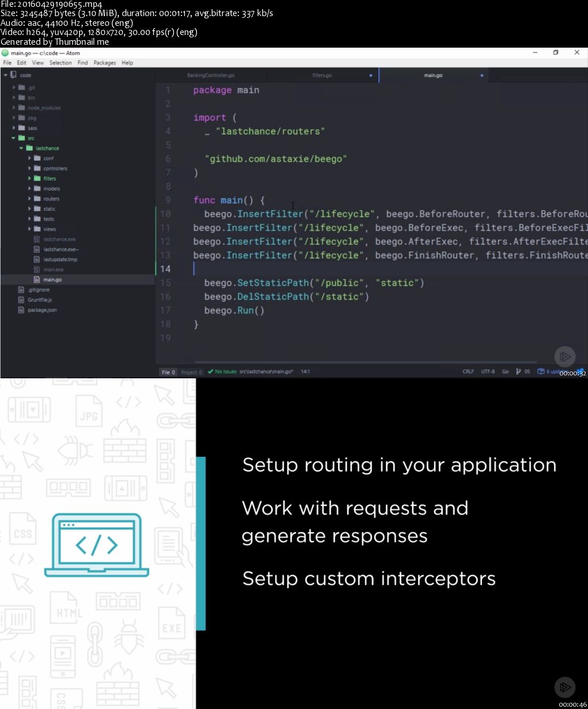The image size is (588, 709).
Task: Click the lastupdate.tmp file icon
Action: (x=37, y=259)
